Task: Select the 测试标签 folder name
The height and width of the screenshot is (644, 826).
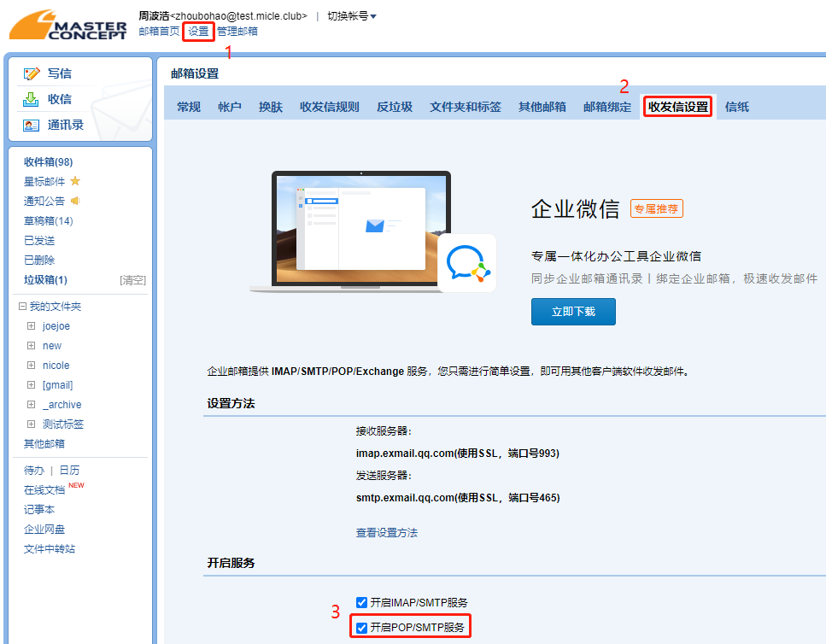Action: (63, 424)
